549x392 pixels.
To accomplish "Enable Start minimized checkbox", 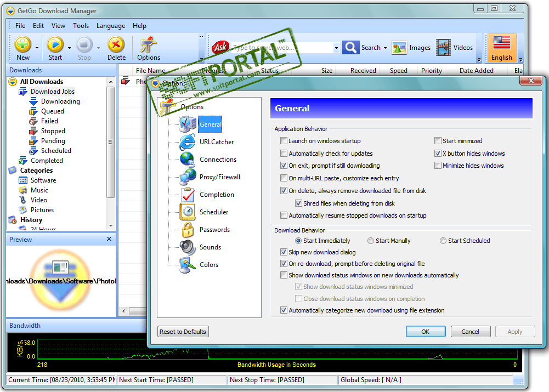I will coord(438,141).
